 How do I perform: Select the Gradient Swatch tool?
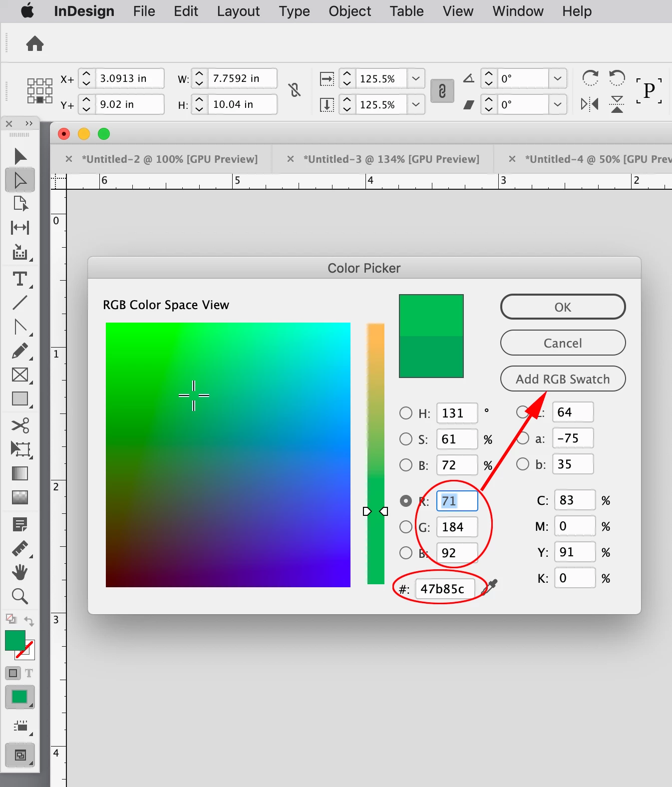[x=20, y=473]
